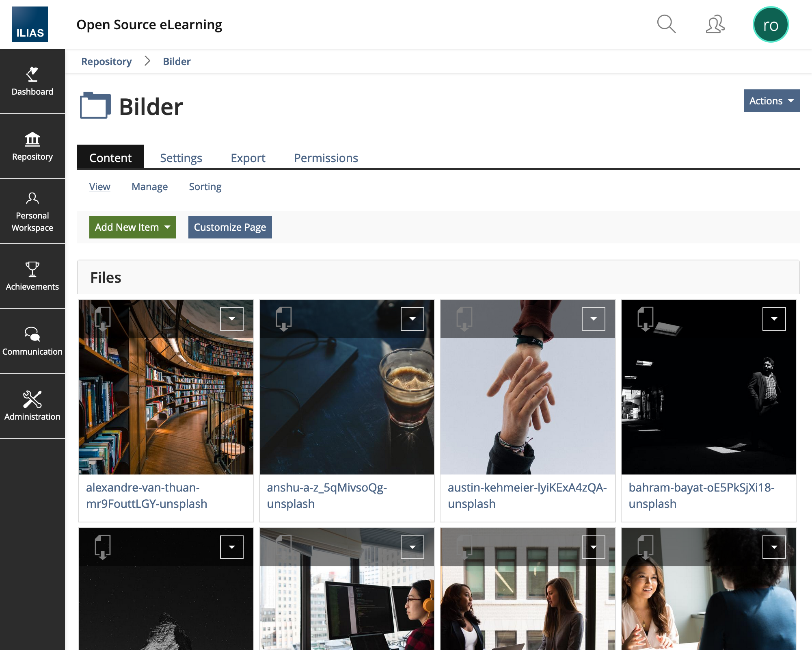The width and height of the screenshot is (812, 650).
Task: Click the 'ro' user avatar
Action: [770, 25]
